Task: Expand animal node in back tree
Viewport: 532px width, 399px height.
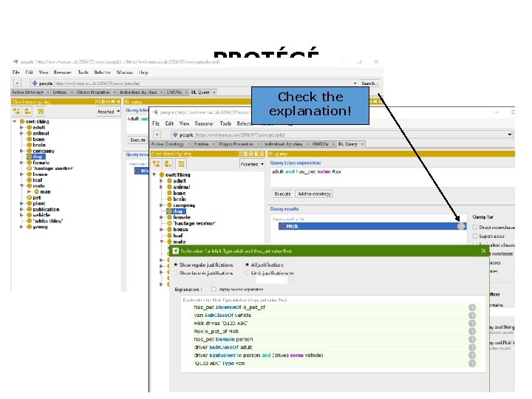Action: pos(21,133)
